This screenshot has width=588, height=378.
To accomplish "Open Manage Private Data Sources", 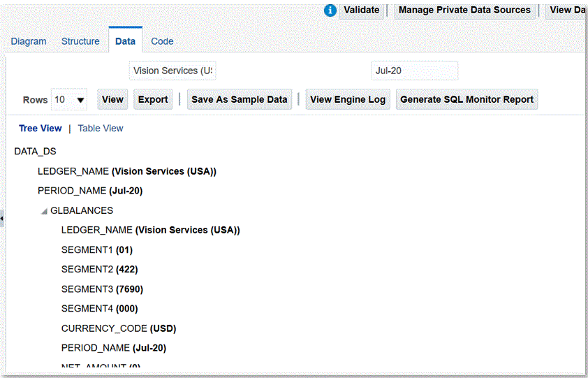I will (464, 10).
